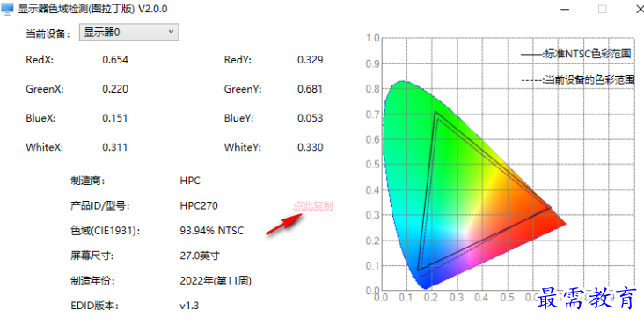The height and width of the screenshot is (326, 644).
Task: Click the app monitor icon in title bar
Action: click(7, 9)
